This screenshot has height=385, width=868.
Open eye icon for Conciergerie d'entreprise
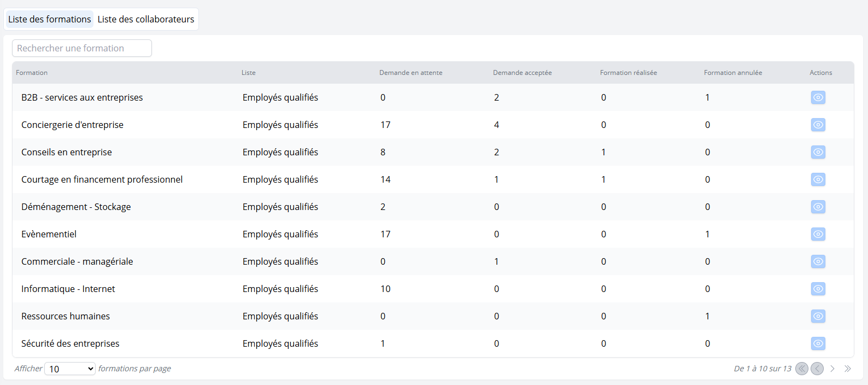[x=818, y=125]
